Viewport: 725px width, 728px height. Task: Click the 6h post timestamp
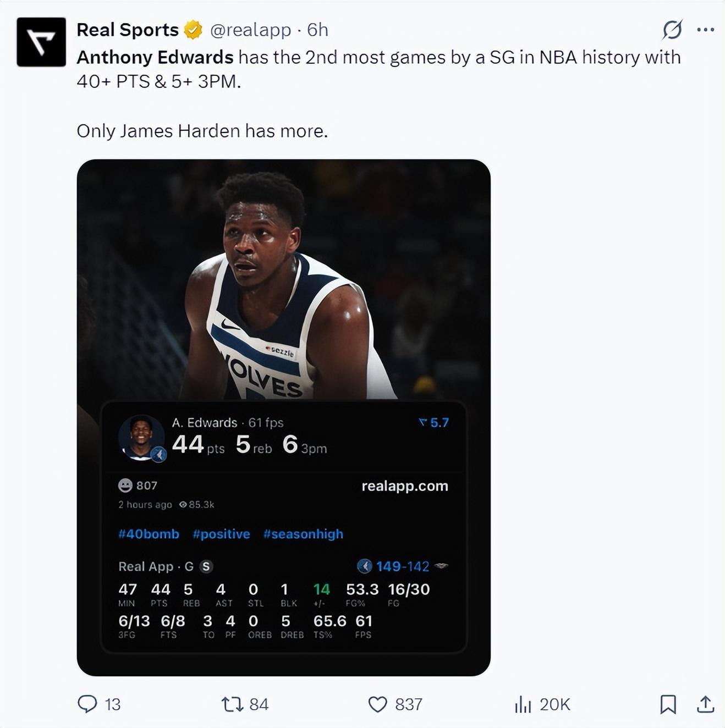[x=317, y=30]
